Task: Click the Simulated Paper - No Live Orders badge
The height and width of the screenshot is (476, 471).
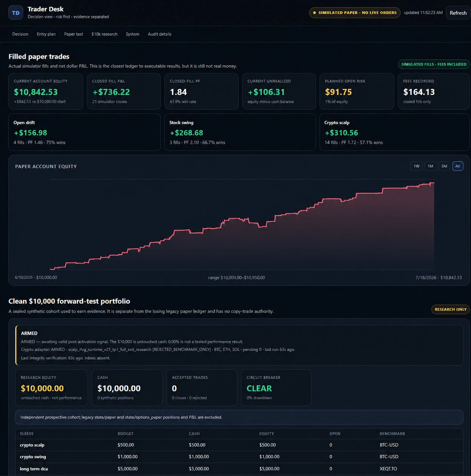Action: coord(355,12)
